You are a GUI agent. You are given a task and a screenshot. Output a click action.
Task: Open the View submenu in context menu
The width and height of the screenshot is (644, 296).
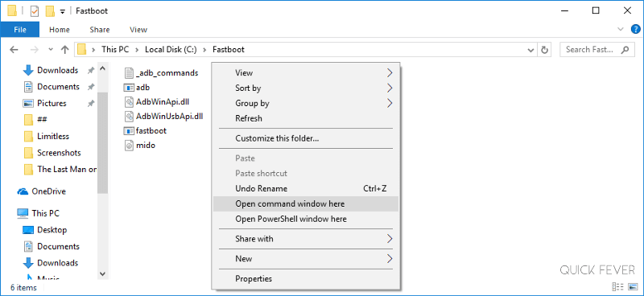tap(306, 72)
